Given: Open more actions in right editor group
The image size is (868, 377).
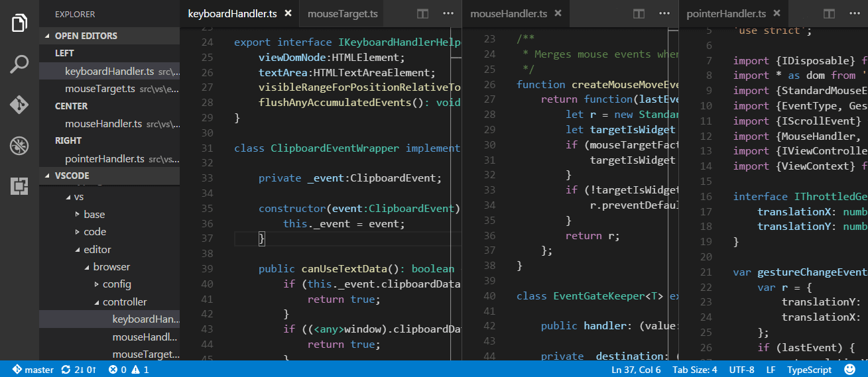Looking at the screenshot, I should click(x=855, y=13).
